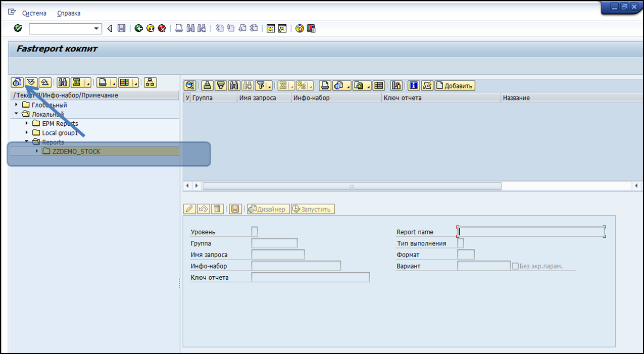Expand the Глобальный tree node
Image resolution: width=644 pixels, height=354 pixels.
(x=16, y=105)
